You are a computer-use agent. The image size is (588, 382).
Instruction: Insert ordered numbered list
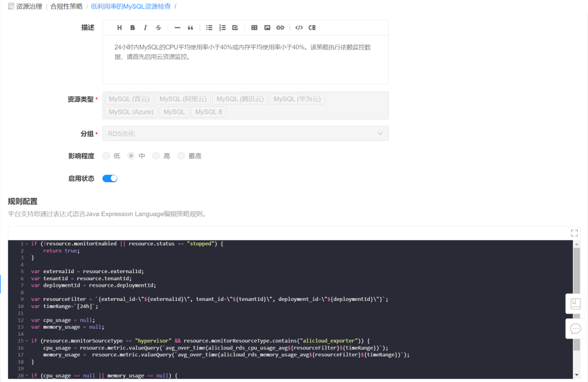point(222,28)
